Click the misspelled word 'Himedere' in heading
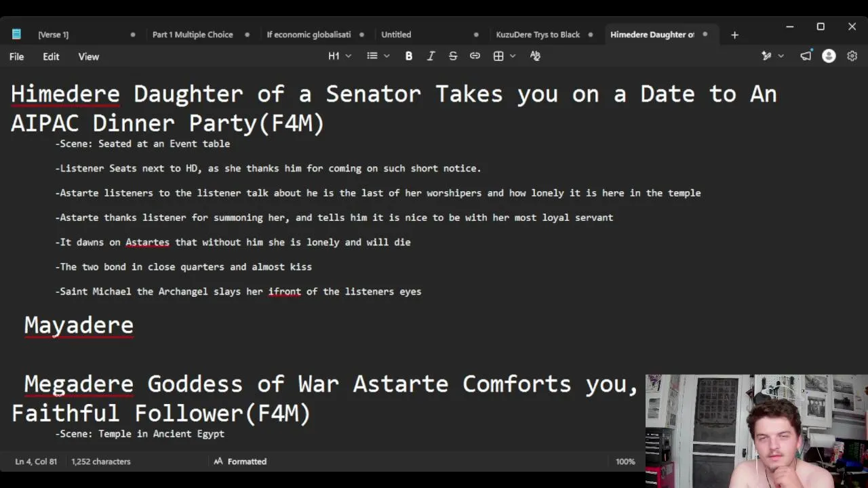 tap(65, 94)
